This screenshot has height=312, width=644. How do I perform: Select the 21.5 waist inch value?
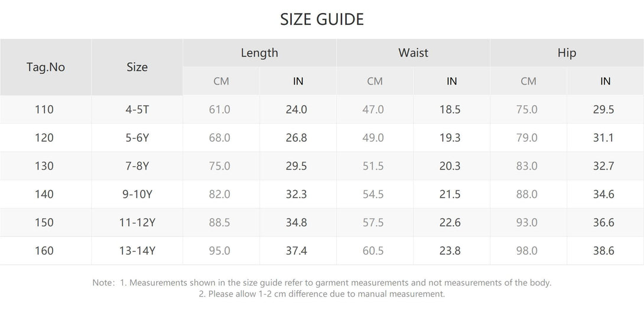pos(450,194)
